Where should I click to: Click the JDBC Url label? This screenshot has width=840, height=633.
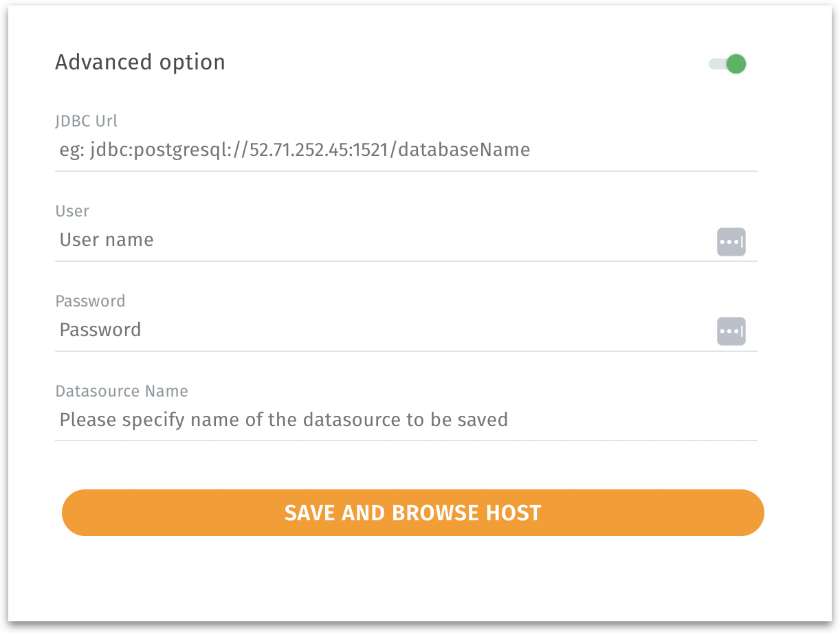point(86,121)
